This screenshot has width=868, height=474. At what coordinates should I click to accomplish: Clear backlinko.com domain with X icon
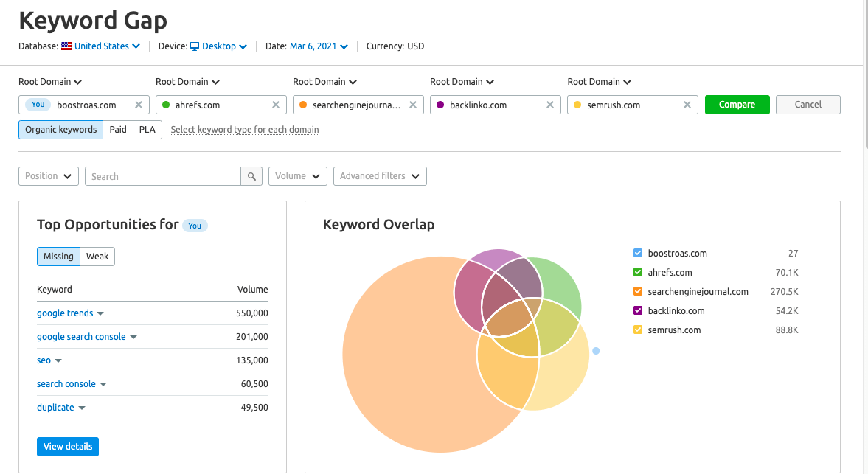[549, 105]
